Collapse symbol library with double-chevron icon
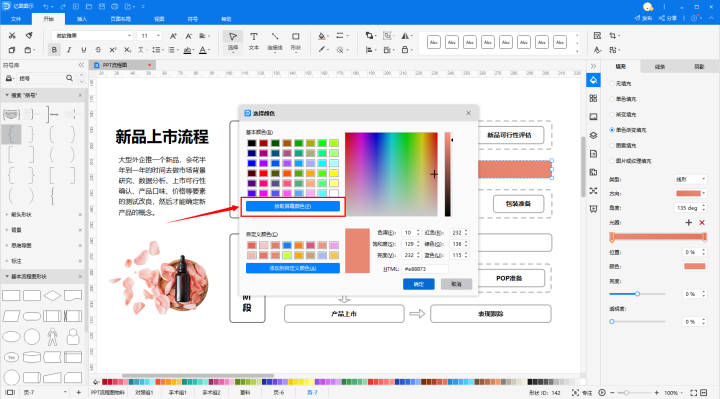This screenshot has width=720, height=399. pyautogui.click(x=81, y=65)
